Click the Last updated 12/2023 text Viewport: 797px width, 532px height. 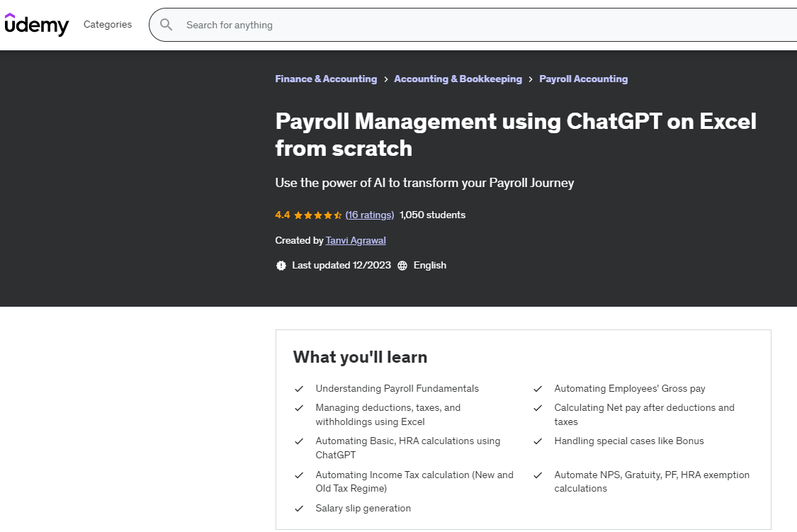tap(341, 265)
